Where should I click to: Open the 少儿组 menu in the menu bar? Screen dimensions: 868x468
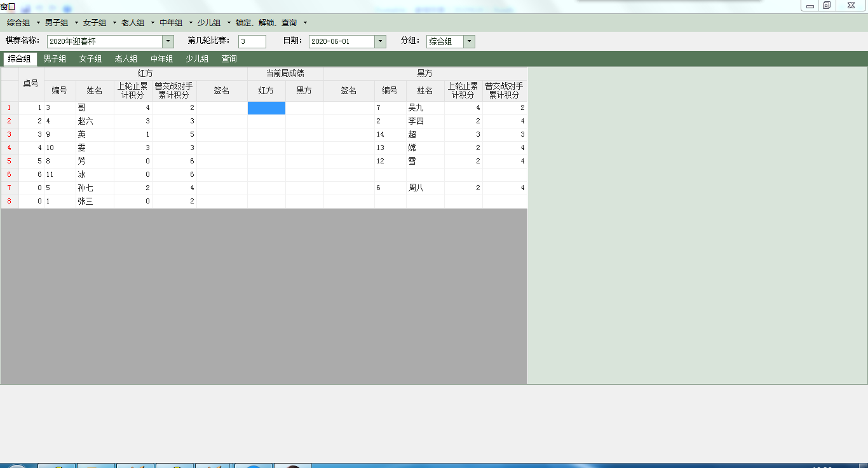(214, 22)
